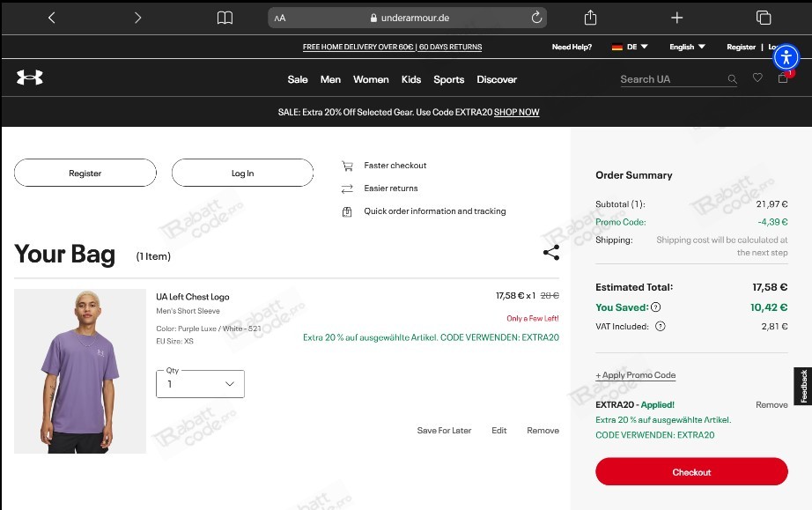
Task: Show all tabs overview icon
Action: click(x=764, y=18)
